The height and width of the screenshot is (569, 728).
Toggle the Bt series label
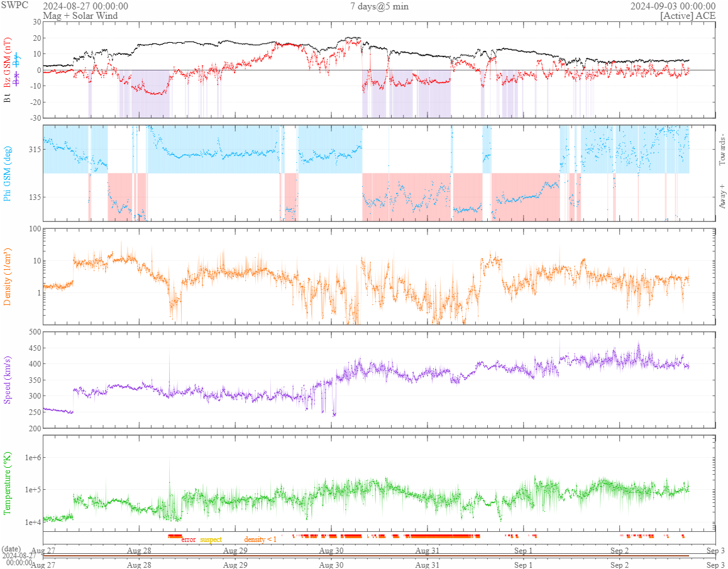[x=7, y=98]
